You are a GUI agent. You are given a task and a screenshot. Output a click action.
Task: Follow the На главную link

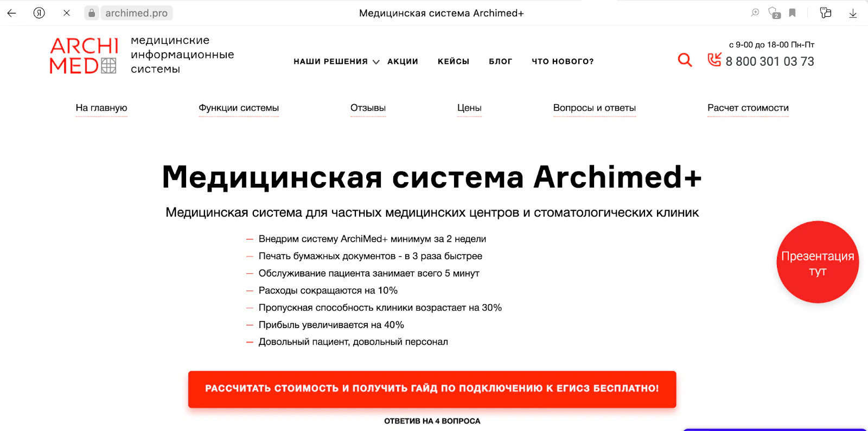pos(101,108)
